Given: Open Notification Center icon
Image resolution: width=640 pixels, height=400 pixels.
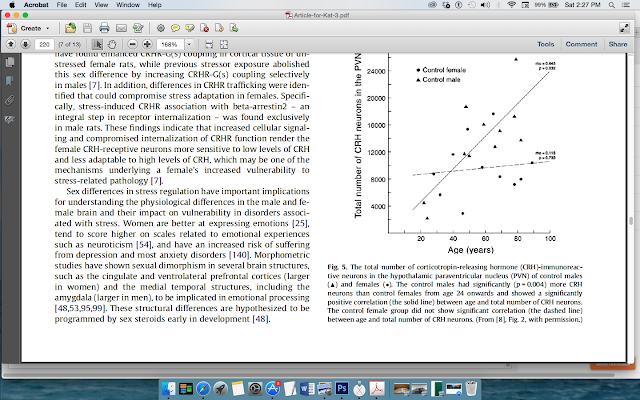Looking at the screenshot, I should click(x=625, y=5).
